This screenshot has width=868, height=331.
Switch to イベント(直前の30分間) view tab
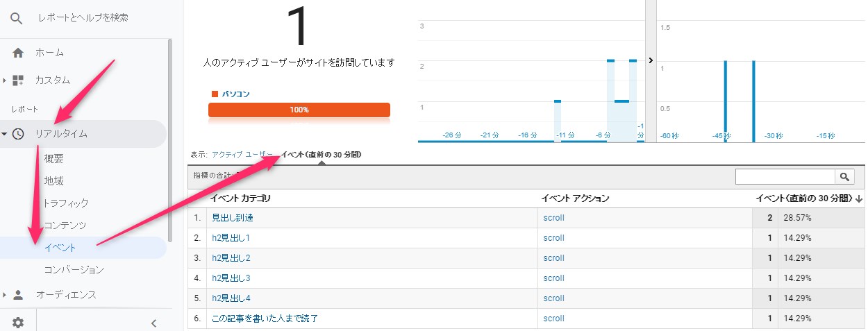point(321,154)
